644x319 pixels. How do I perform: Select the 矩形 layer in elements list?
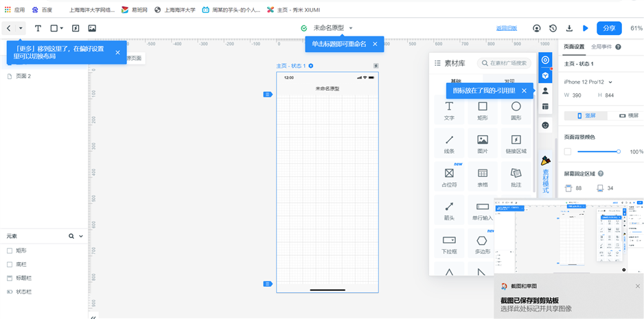[21, 250]
